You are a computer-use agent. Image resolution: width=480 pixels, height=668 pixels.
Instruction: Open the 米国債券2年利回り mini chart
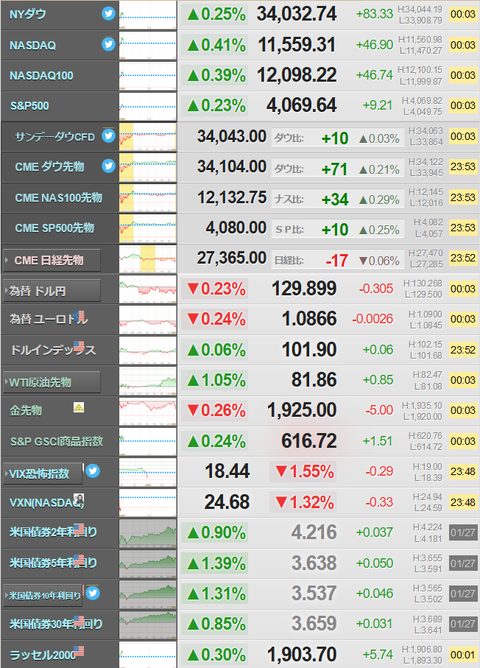[x=147, y=533]
